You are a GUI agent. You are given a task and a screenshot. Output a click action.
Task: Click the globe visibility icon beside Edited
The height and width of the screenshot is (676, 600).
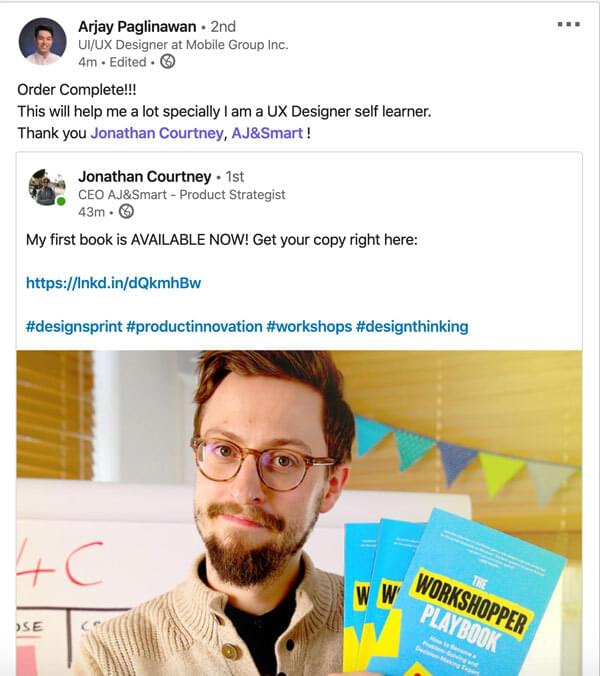[168, 62]
